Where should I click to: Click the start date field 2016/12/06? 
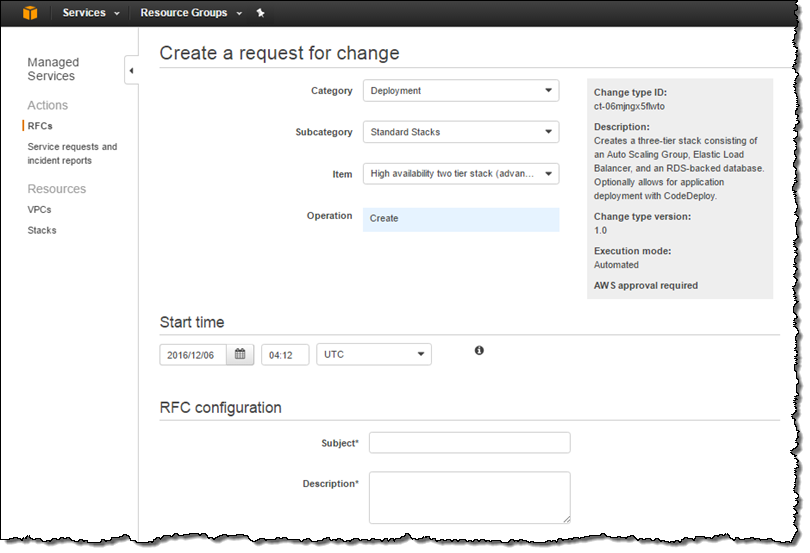coord(193,354)
